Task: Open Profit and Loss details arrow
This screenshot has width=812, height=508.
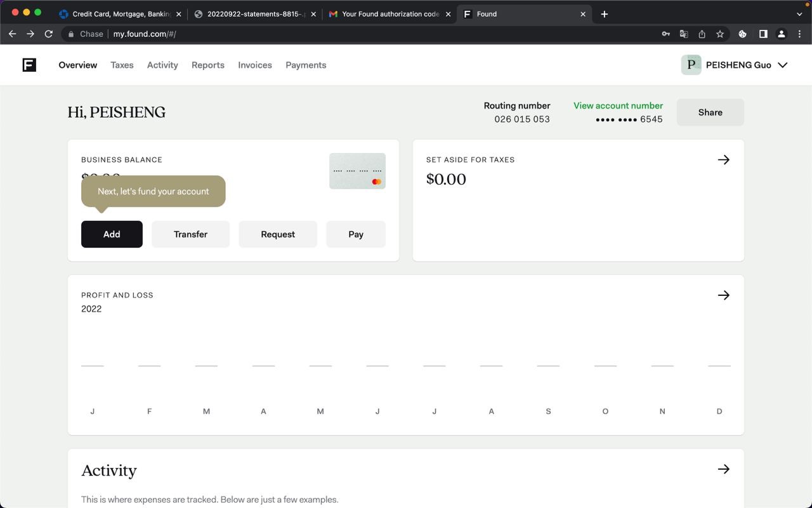Action: point(723,295)
